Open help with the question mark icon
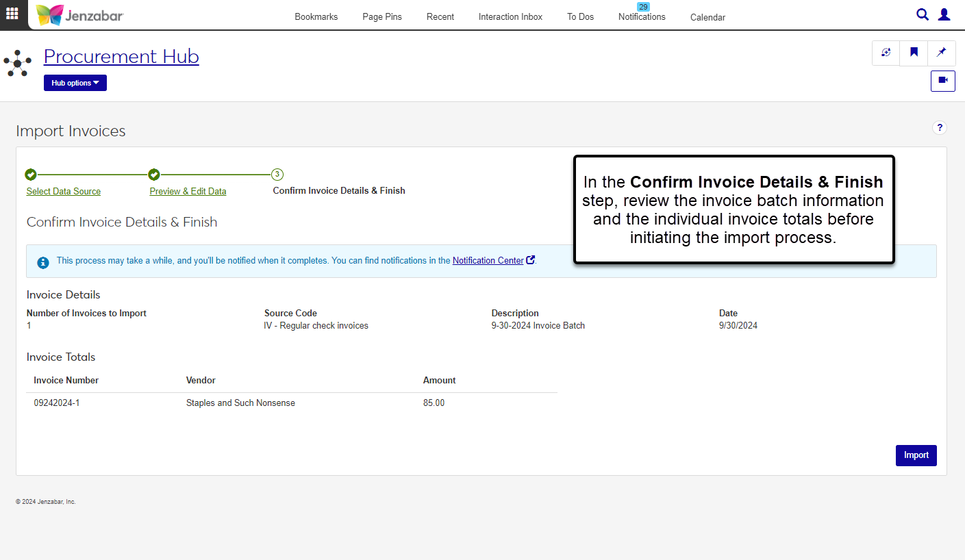 [940, 127]
